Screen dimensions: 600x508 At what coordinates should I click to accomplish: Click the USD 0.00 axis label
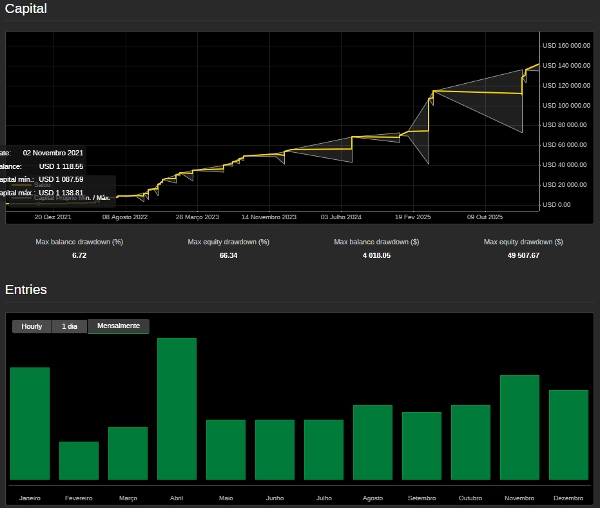coord(556,205)
